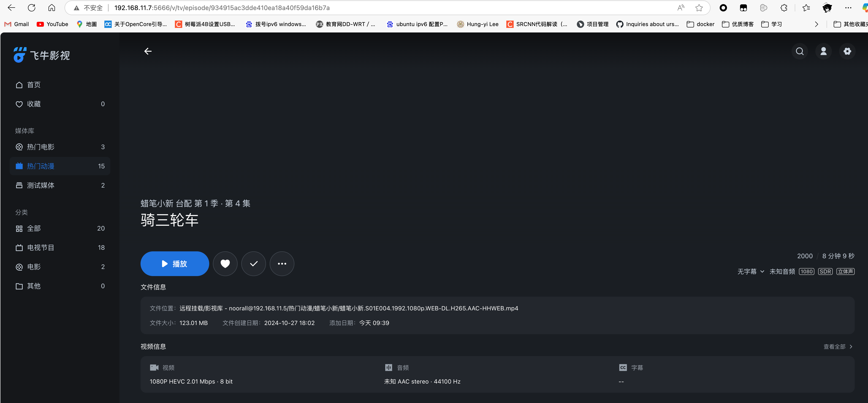Click the SDR badge
The height and width of the screenshot is (403, 868).
pos(825,271)
